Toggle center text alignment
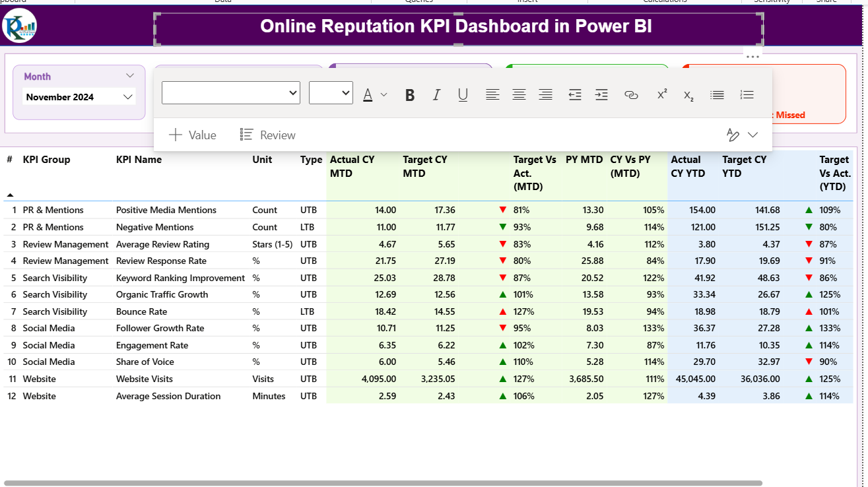The width and height of the screenshot is (868, 487). (519, 94)
